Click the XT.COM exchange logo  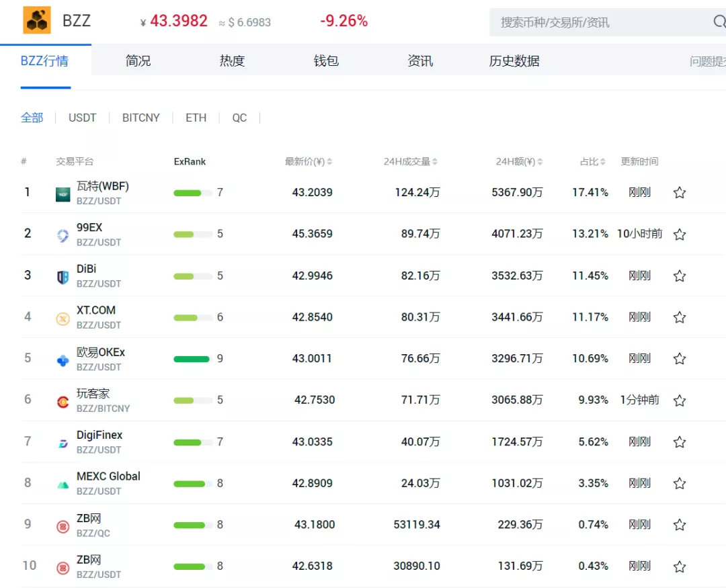(63, 319)
